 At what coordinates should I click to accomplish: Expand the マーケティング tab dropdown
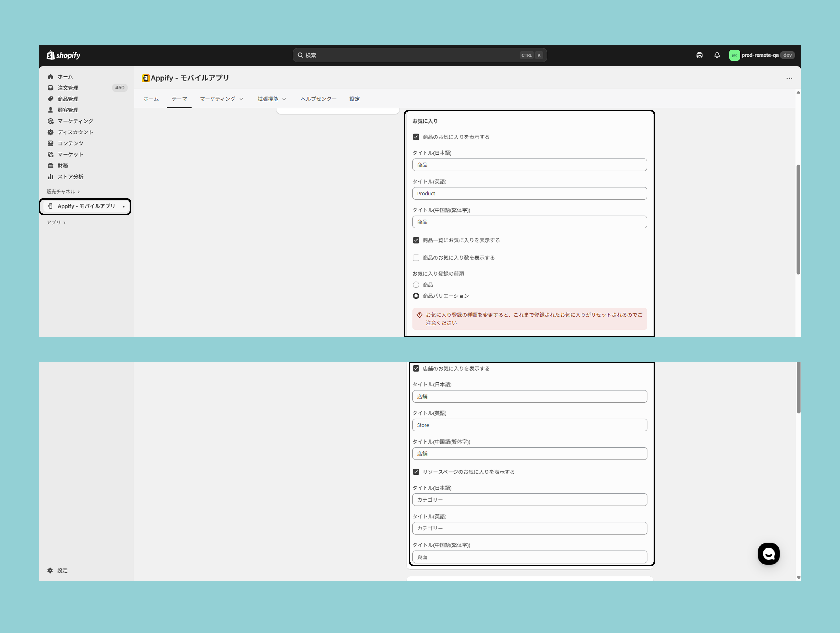tap(221, 99)
